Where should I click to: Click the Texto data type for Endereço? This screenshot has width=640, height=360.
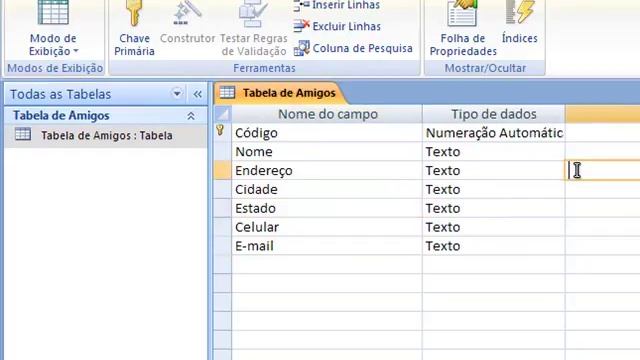pos(494,170)
